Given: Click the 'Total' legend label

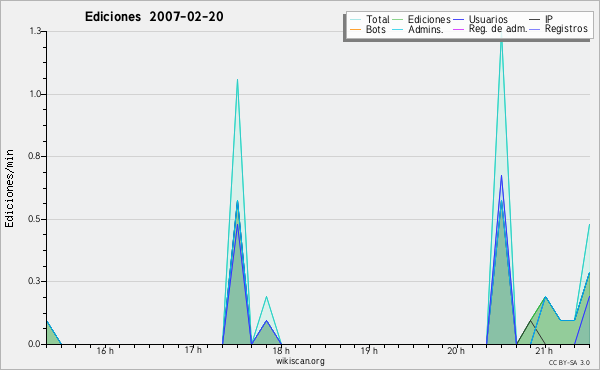Looking at the screenshot, I should pos(377,19).
